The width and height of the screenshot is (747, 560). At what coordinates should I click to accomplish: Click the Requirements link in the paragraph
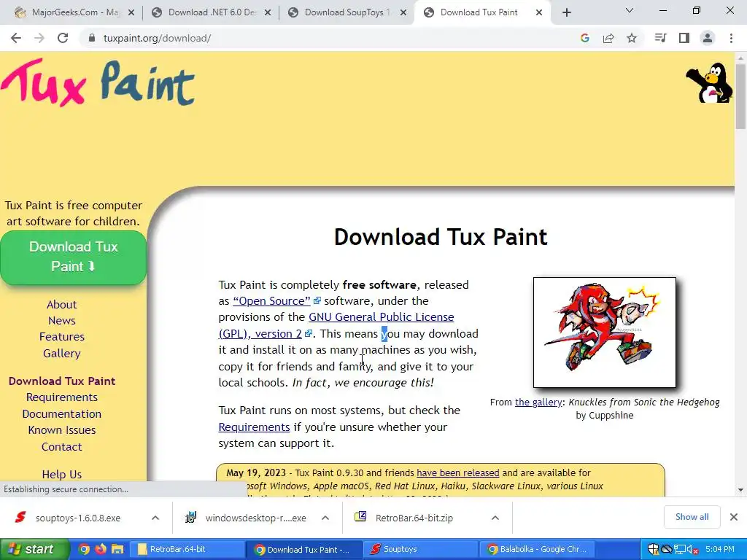pos(254,427)
